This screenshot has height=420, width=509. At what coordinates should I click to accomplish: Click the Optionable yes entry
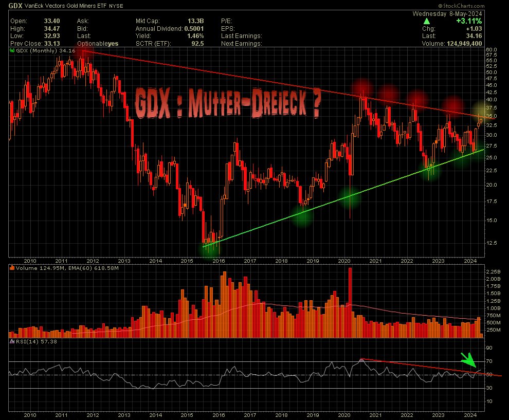point(98,44)
